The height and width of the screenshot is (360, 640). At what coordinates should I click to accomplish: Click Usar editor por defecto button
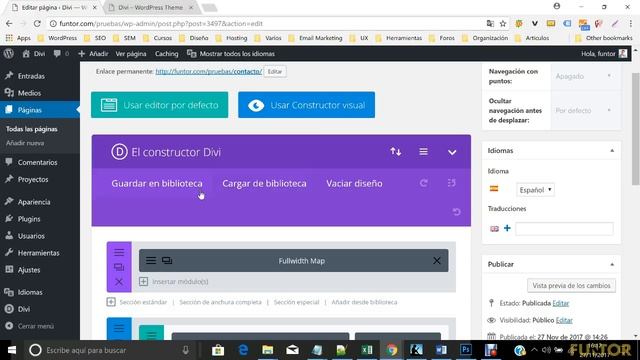160,105
